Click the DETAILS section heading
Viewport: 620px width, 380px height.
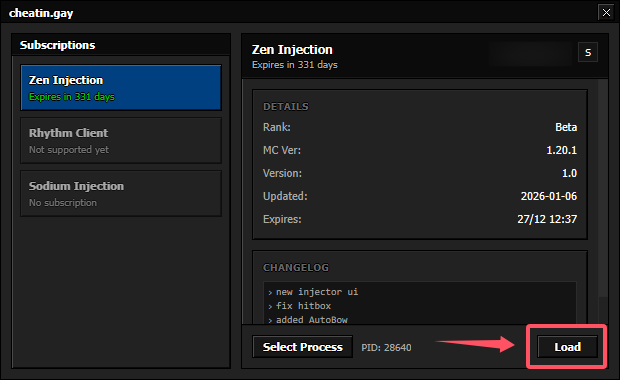[286, 107]
